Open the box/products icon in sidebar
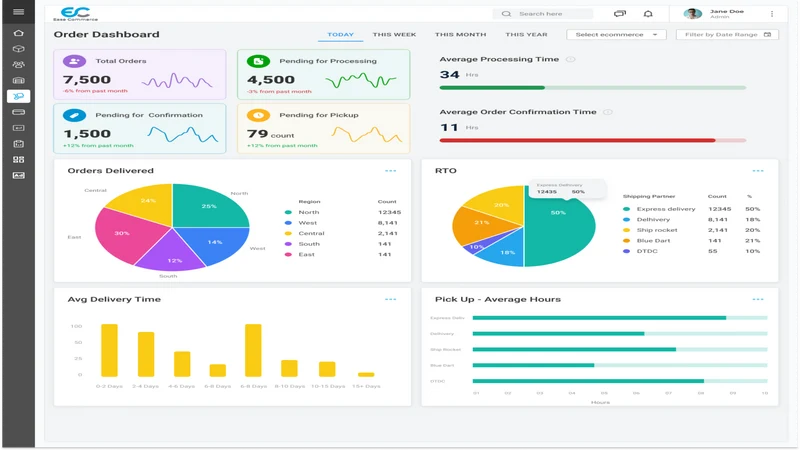 click(x=18, y=49)
